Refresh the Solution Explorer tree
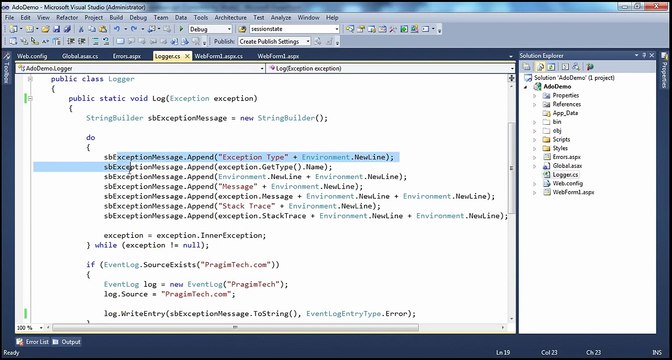 [x=552, y=67]
